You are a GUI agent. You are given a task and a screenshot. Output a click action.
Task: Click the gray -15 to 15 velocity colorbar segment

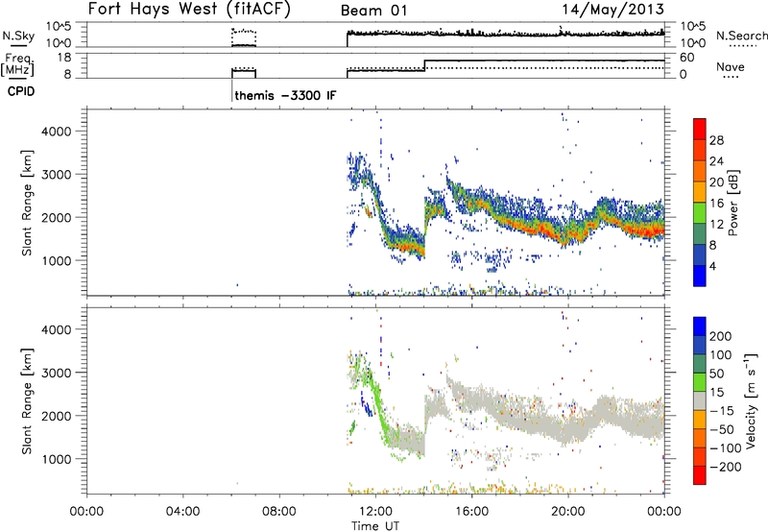(x=700, y=401)
